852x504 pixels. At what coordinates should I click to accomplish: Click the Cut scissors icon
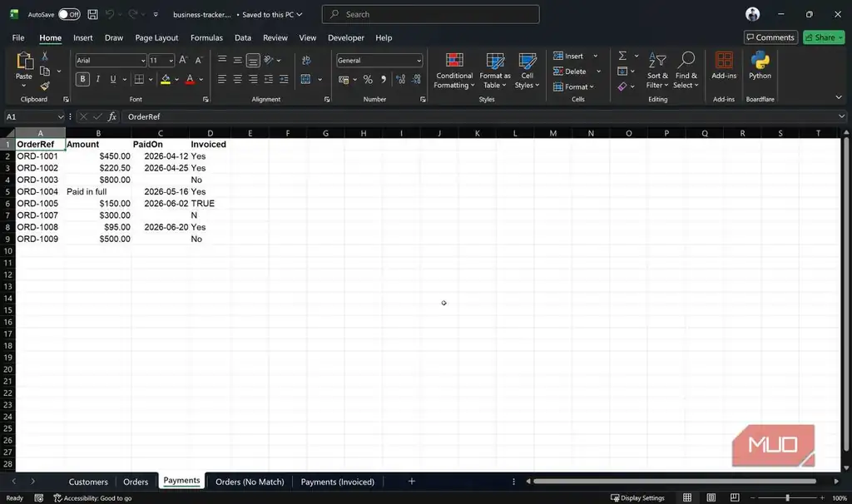pyautogui.click(x=45, y=56)
